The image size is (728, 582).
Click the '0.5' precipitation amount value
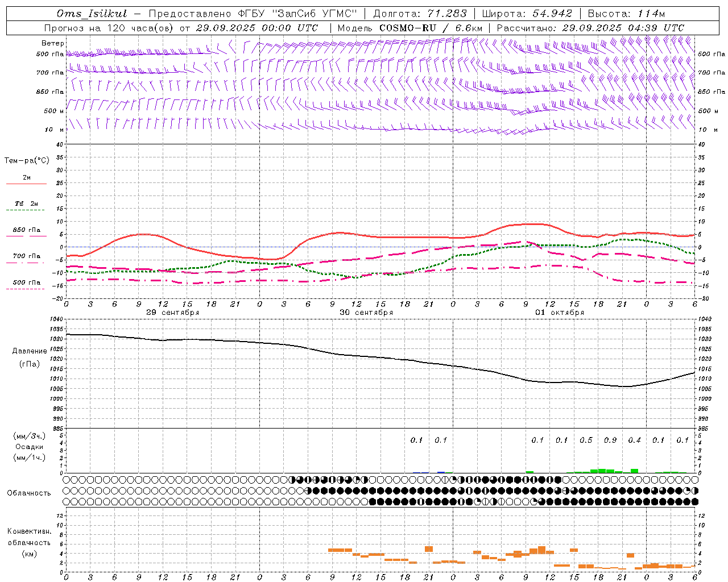point(586,440)
